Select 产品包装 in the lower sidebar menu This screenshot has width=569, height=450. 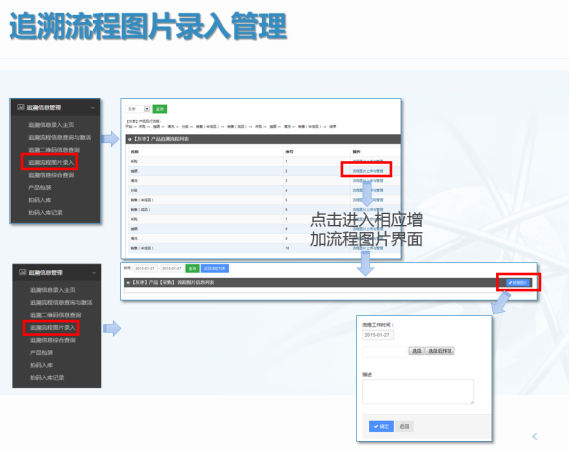(x=41, y=352)
